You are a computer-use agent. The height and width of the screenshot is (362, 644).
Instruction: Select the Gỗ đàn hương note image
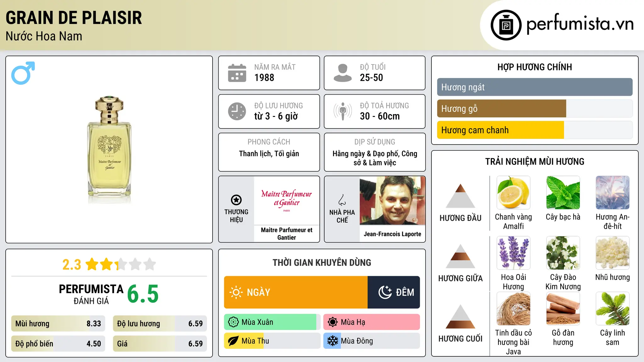563,309
